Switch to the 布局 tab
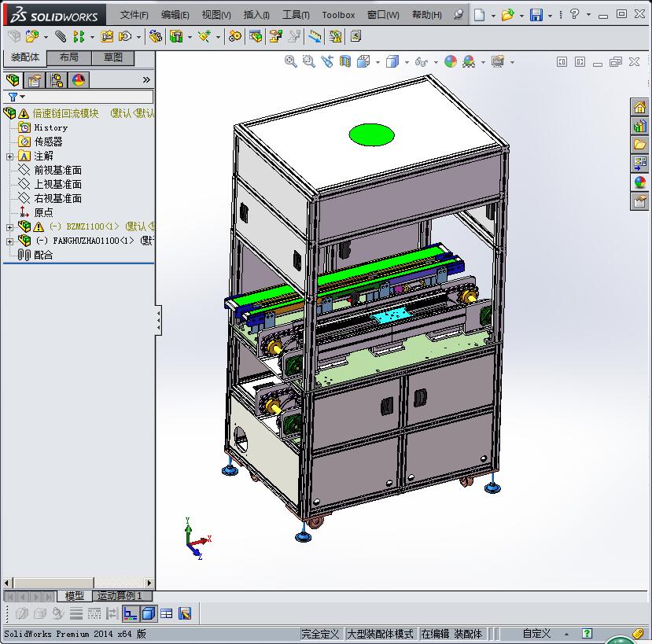The height and width of the screenshot is (644, 652). coord(69,57)
